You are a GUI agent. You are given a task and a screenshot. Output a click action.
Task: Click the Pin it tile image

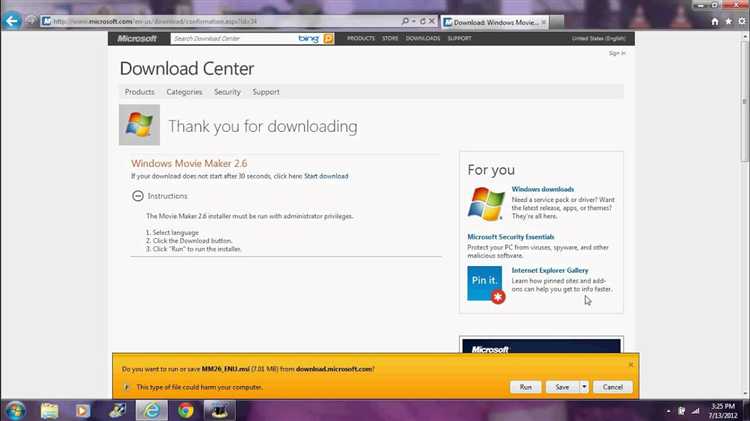(x=486, y=284)
